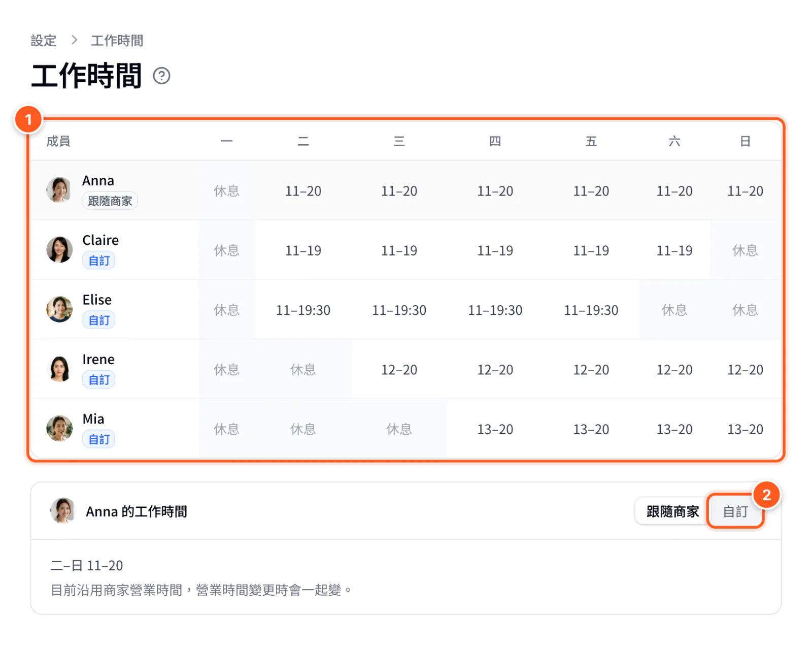Image resolution: width=812 pixels, height=645 pixels.
Task: Click Anna's avatar in the member table
Action: tap(59, 190)
